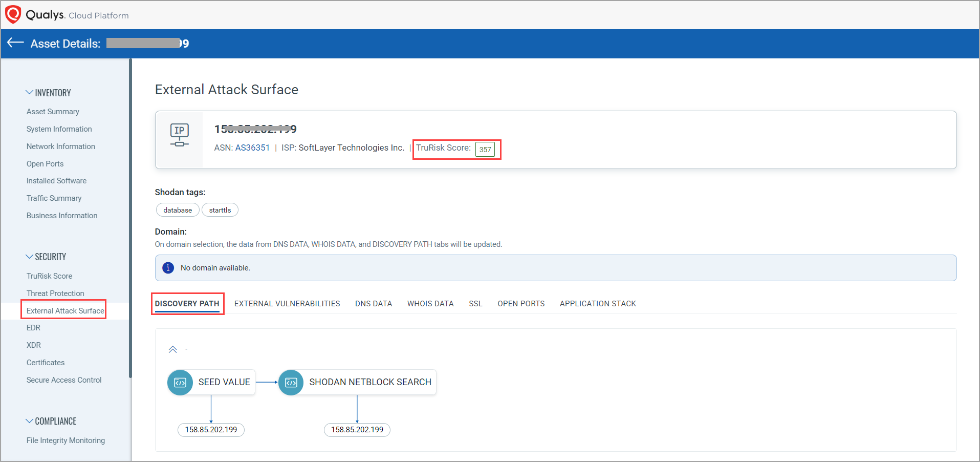Go back using the left arrow icon
980x462 pixels.
point(15,43)
